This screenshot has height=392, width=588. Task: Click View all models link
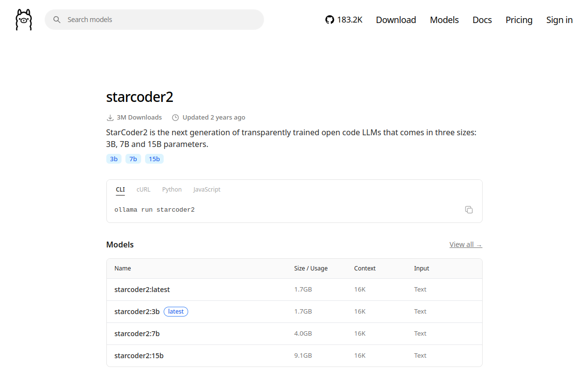tap(466, 245)
